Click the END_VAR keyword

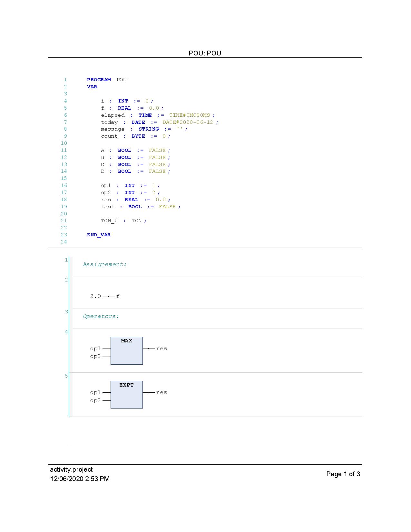99,235
